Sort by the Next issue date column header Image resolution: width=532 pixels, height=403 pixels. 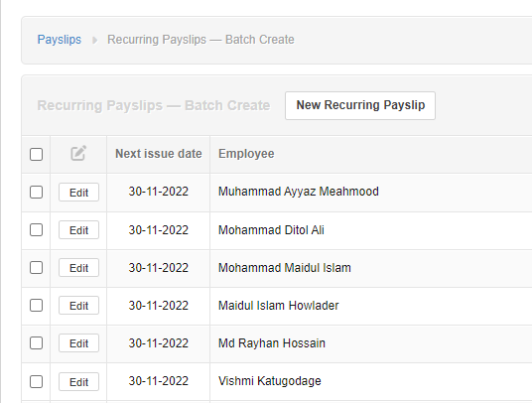159,154
